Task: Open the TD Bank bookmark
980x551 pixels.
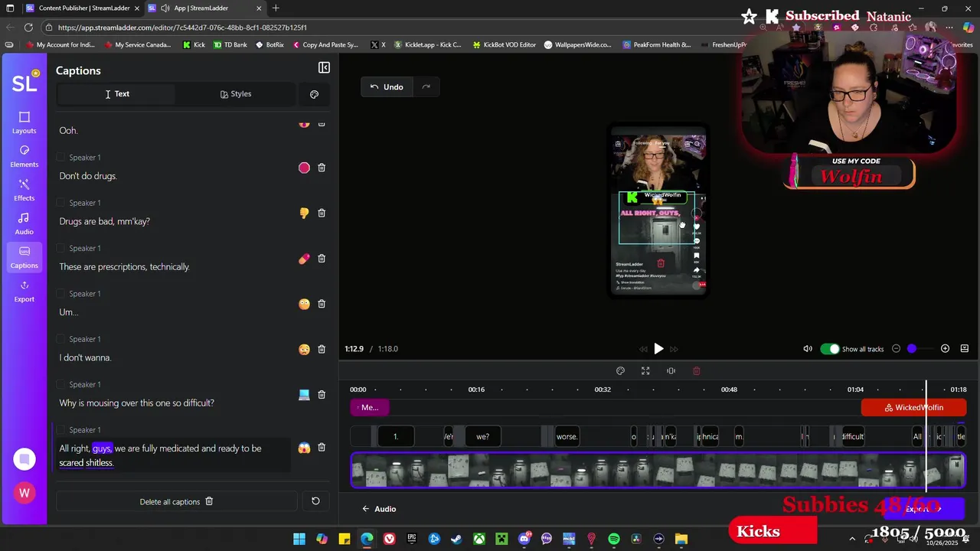Action: tap(229, 45)
